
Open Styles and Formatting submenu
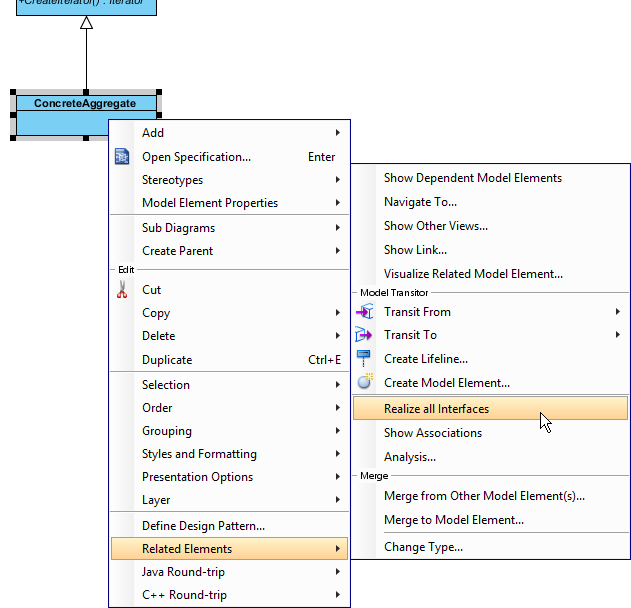coord(229,453)
